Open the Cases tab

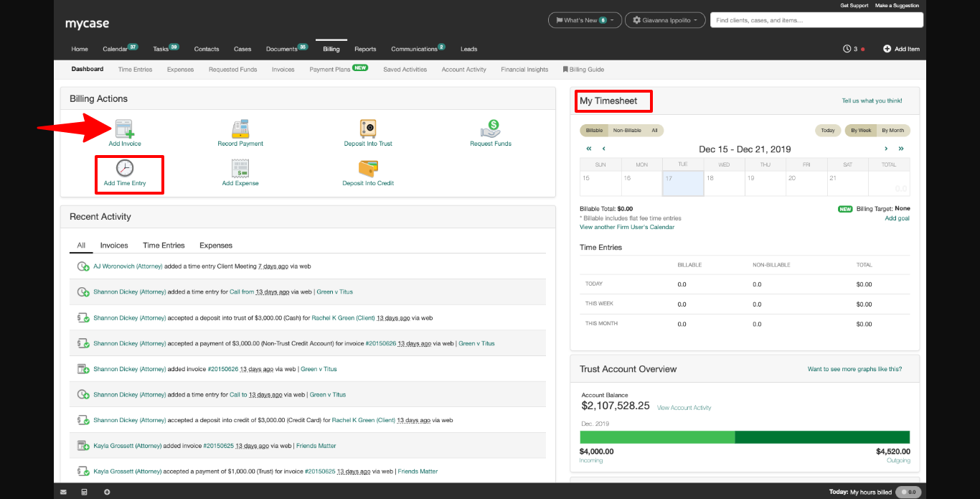[242, 49]
